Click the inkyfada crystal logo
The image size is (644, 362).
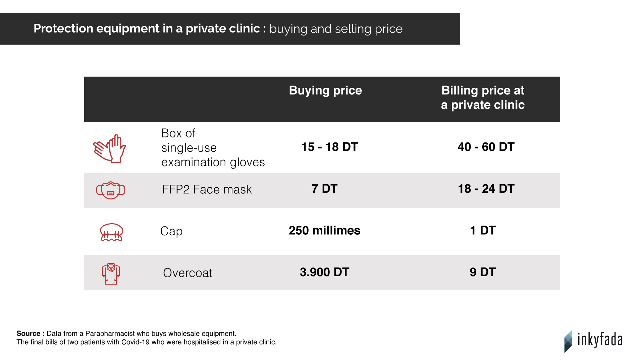point(568,341)
